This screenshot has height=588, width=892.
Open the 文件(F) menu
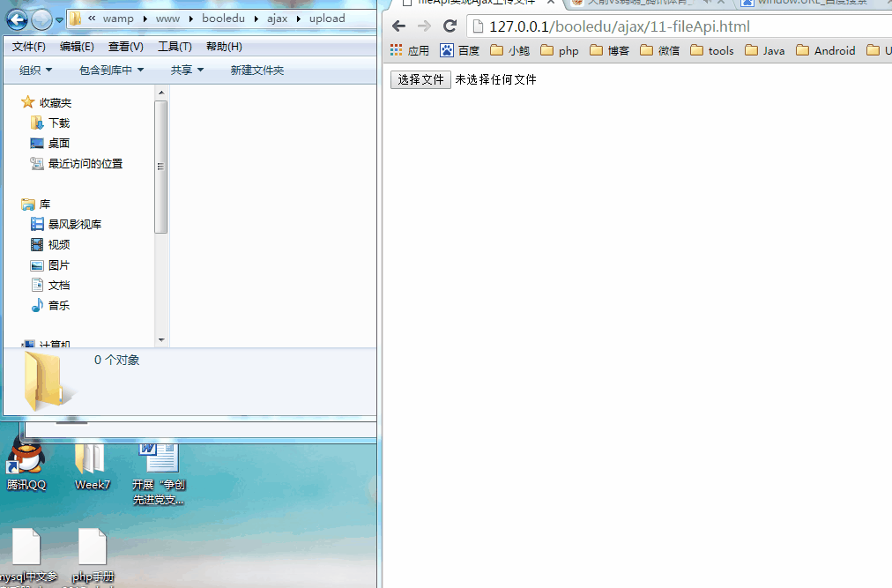coord(28,47)
